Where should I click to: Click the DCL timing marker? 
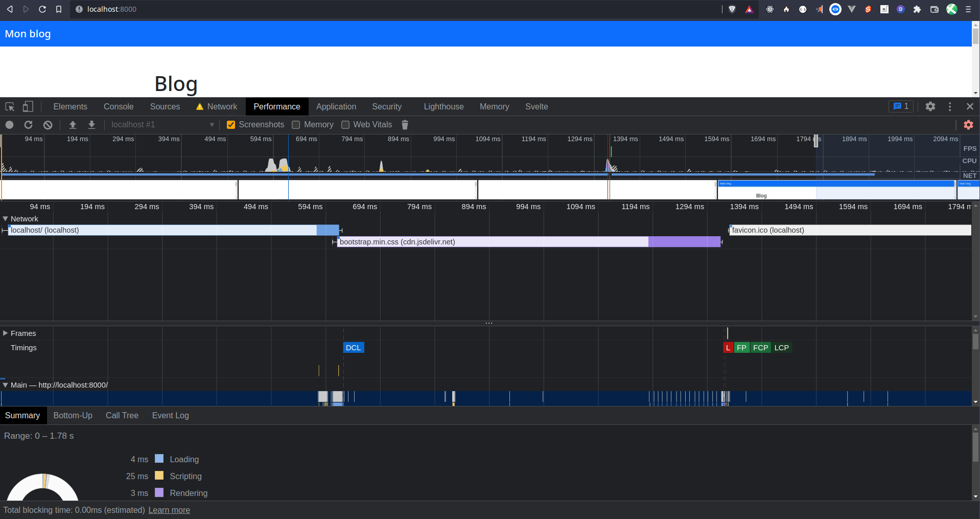pyautogui.click(x=354, y=348)
